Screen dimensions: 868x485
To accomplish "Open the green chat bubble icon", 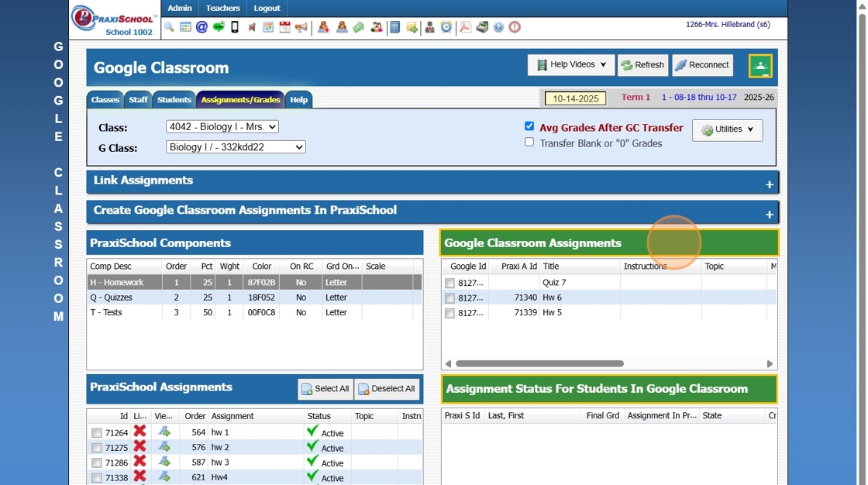I will [219, 27].
